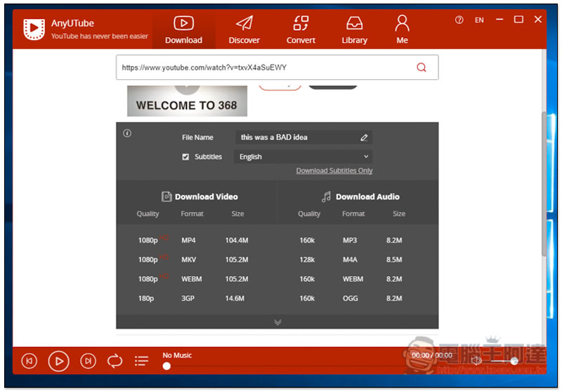
Task: Open the help question mark icon
Action: point(459,20)
